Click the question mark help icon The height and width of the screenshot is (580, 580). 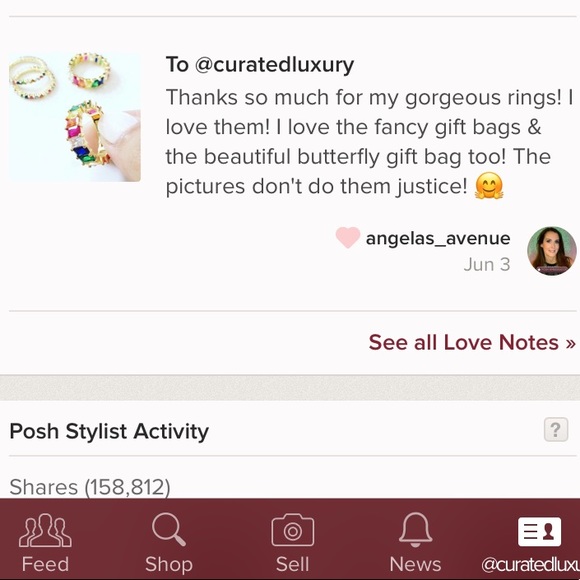click(556, 429)
